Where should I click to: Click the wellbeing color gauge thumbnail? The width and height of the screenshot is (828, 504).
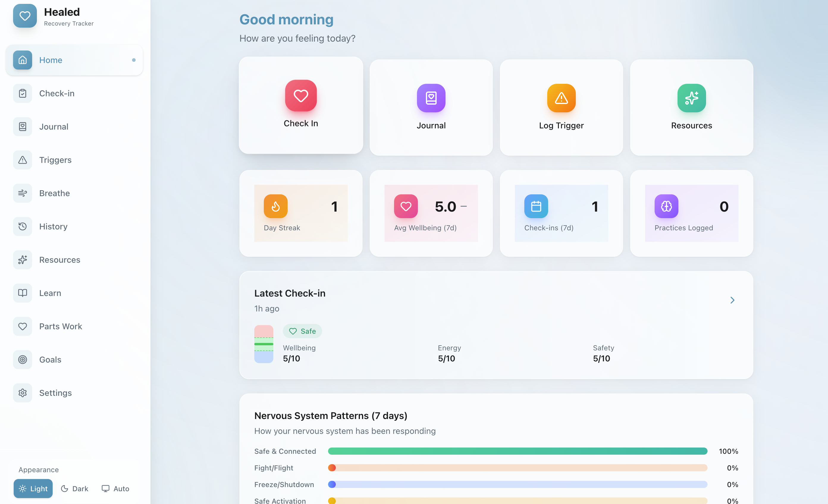tap(264, 344)
